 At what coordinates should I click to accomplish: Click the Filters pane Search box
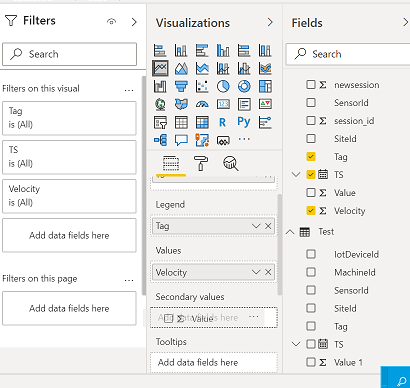pyautogui.click(x=69, y=54)
